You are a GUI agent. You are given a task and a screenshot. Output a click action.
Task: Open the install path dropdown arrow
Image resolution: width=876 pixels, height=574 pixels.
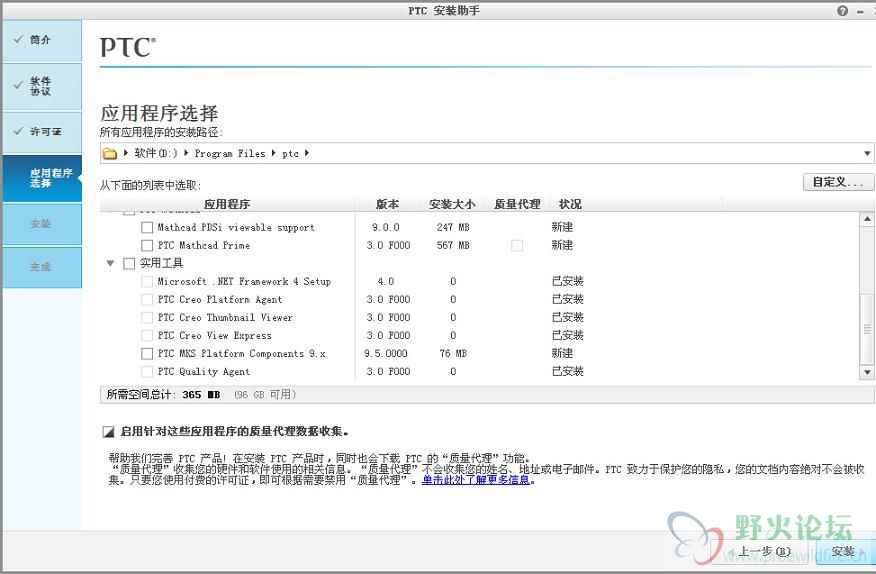click(x=867, y=153)
